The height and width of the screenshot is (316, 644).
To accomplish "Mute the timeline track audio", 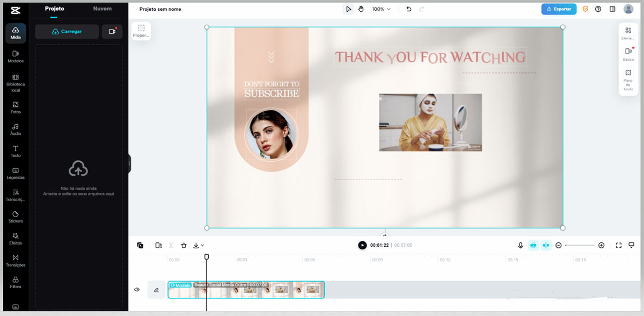I will [137, 290].
